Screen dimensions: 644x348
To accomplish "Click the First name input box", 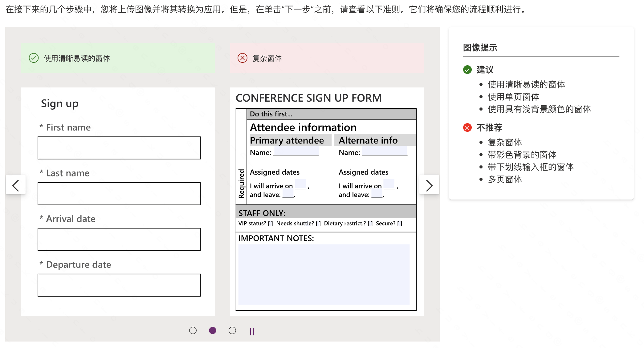I will 119,148.
